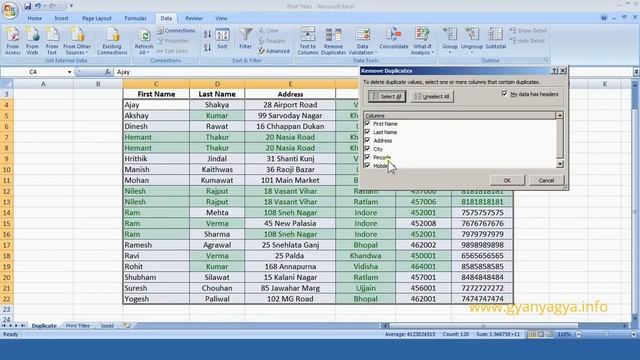Select cell with 25 Snehlata Ganj

click(290, 245)
